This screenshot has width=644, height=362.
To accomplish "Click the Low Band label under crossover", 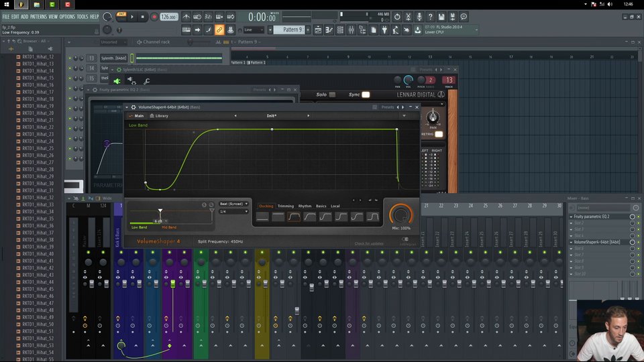I will [x=140, y=227].
